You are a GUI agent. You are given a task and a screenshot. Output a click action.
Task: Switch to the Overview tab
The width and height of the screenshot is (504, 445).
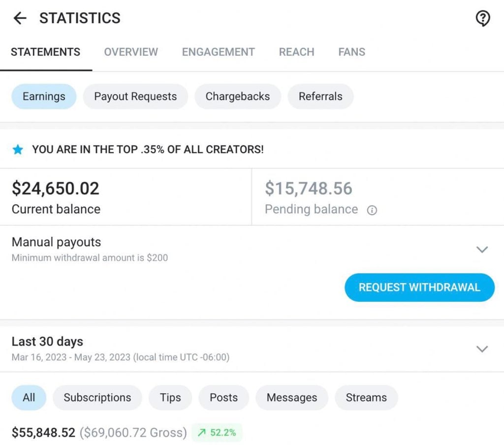point(131,52)
